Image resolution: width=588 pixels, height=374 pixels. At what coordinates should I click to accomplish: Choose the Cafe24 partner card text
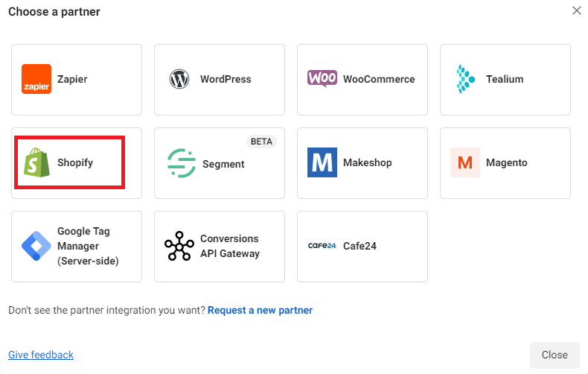coord(359,246)
